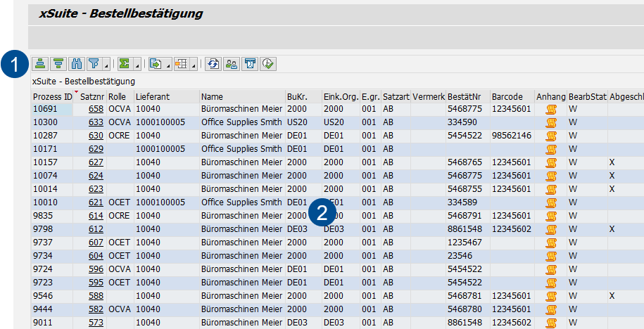Click the BestätNr column header

(465, 96)
